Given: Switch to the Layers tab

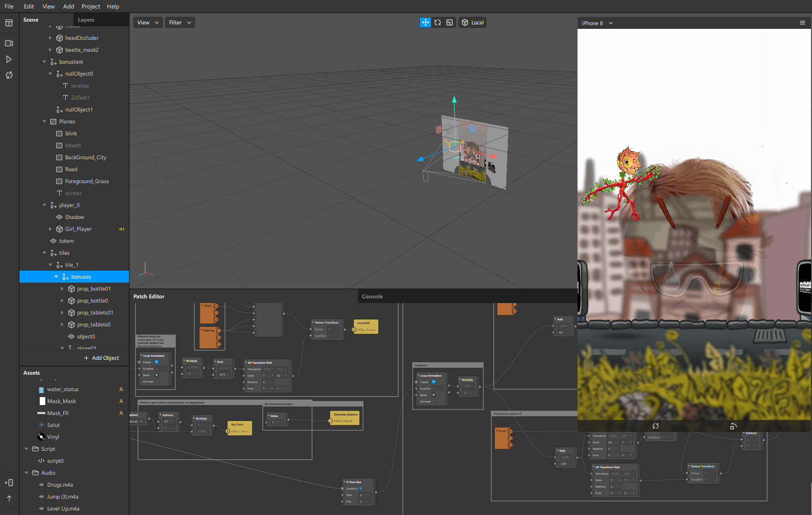Looking at the screenshot, I should (x=86, y=20).
